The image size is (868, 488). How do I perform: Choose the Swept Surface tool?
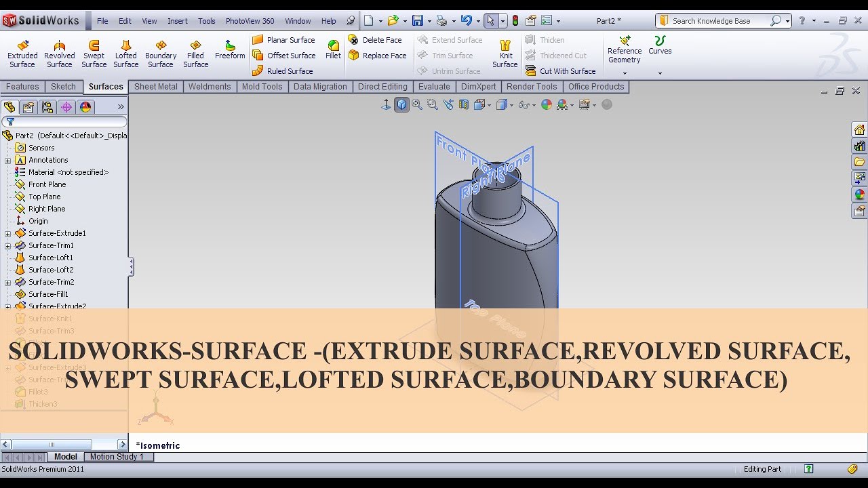coord(94,54)
